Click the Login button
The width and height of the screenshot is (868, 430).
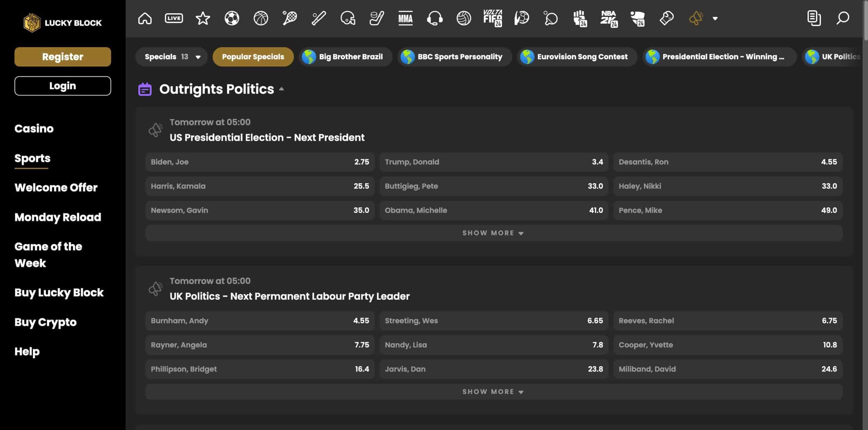click(x=63, y=86)
